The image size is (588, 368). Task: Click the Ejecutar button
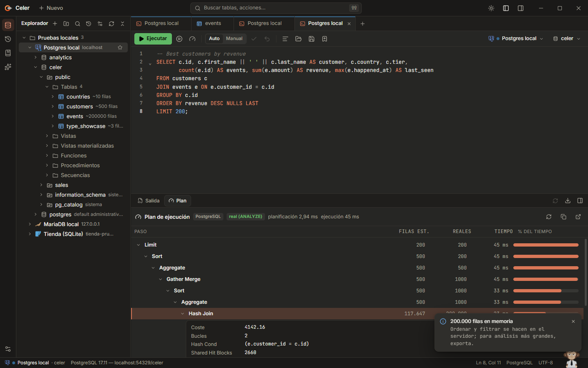click(x=153, y=39)
